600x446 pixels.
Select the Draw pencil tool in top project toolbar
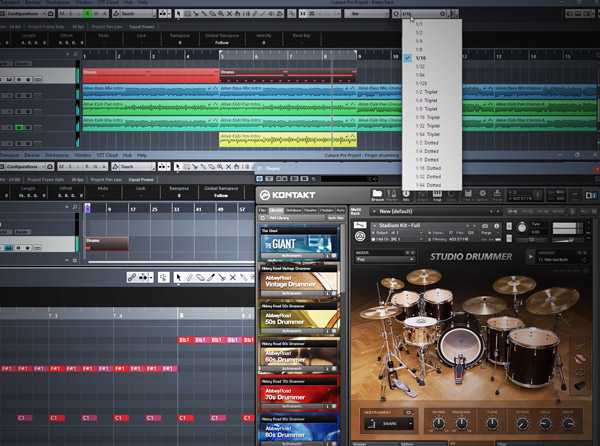254,14
